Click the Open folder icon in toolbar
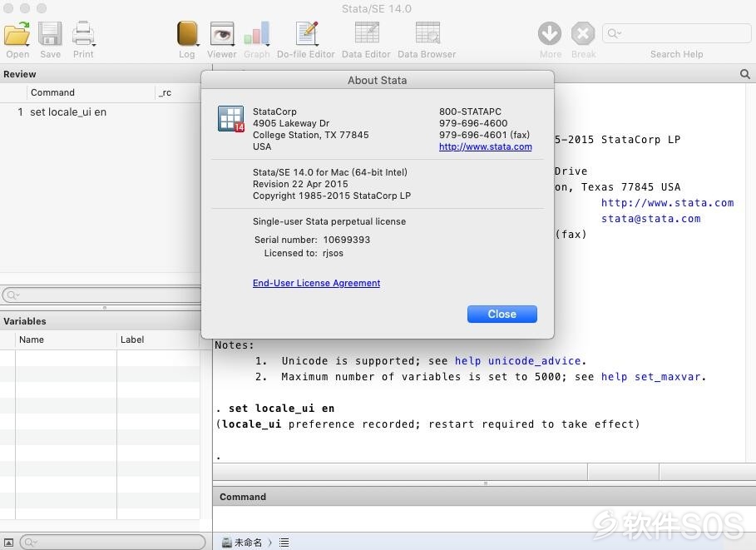The height and width of the screenshot is (550, 756). click(x=17, y=34)
